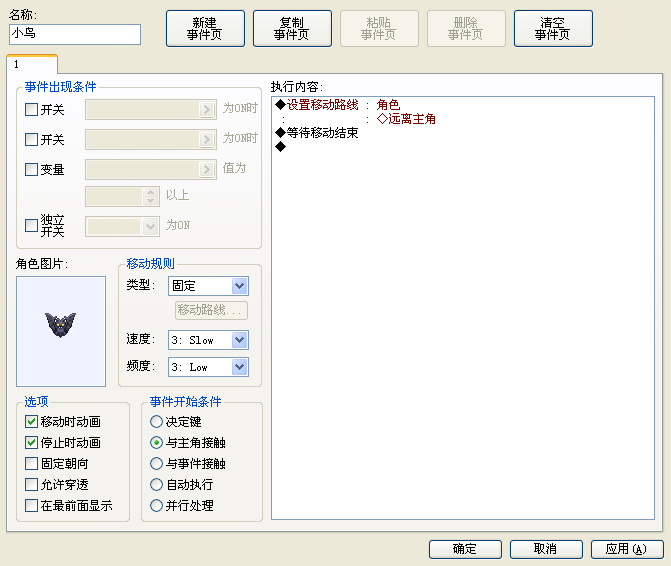Open the first switch selector arrow
The image size is (671, 566).
pos(207,110)
